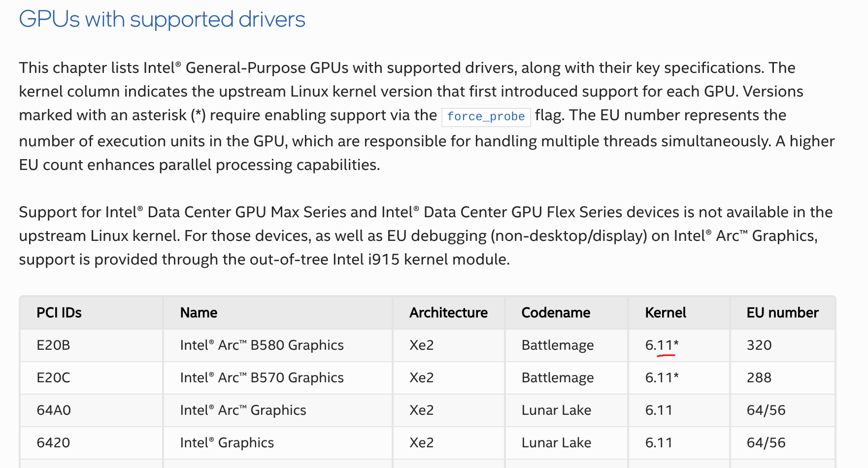Click Battlemage codename in B580 row
The width and height of the screenshot is (868, 468).
[x=558, y=345]
